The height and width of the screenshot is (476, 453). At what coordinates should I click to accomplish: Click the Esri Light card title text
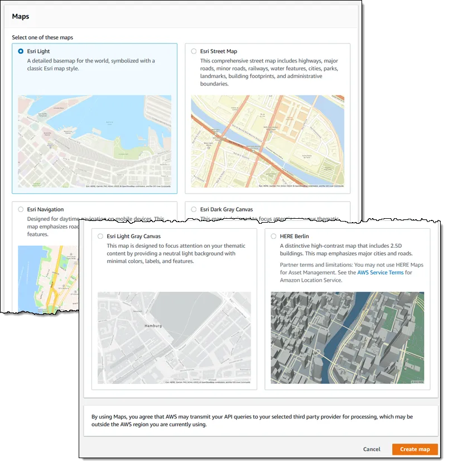click(38, 51)
